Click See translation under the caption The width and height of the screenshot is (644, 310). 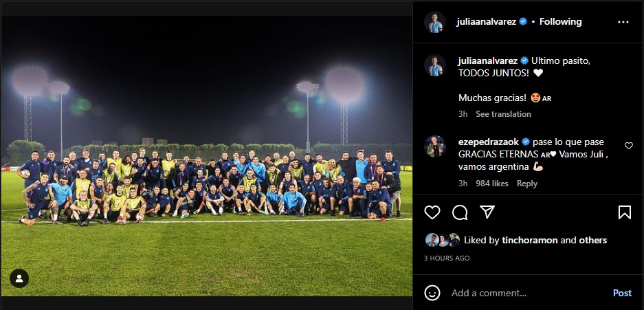(x=503, y=114)
